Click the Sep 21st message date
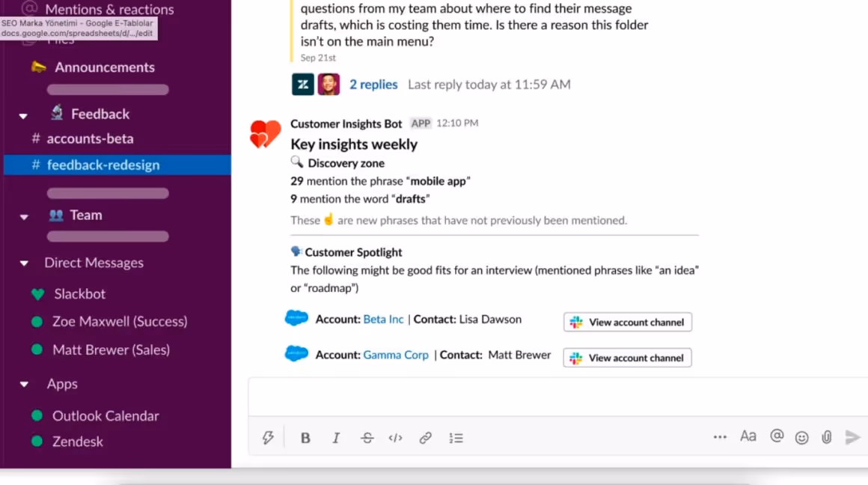 pos(318,58)
